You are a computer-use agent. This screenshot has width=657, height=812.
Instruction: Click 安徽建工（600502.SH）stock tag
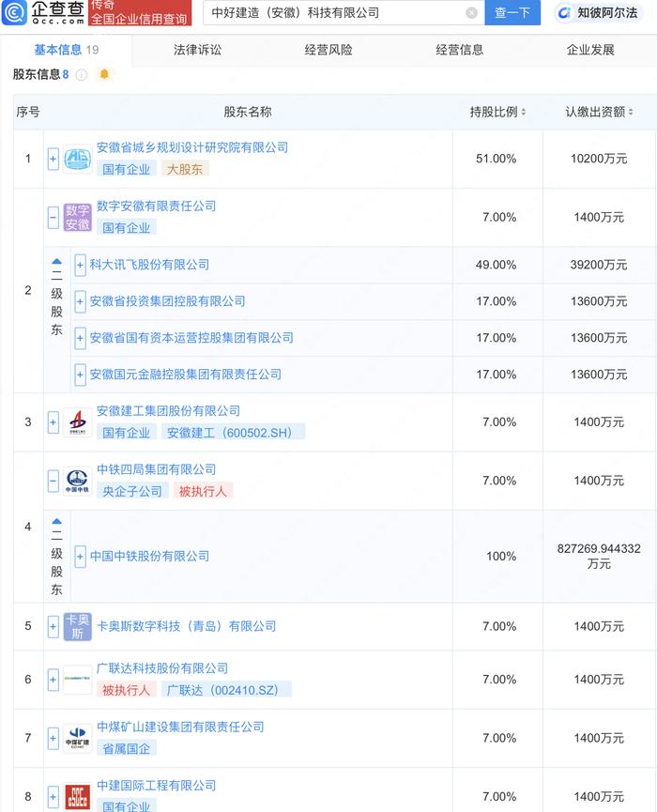(233, 433)
